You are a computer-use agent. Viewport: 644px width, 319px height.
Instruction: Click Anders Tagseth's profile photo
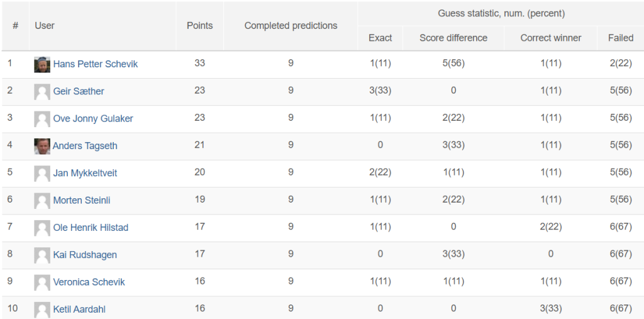tap(42, 147)
